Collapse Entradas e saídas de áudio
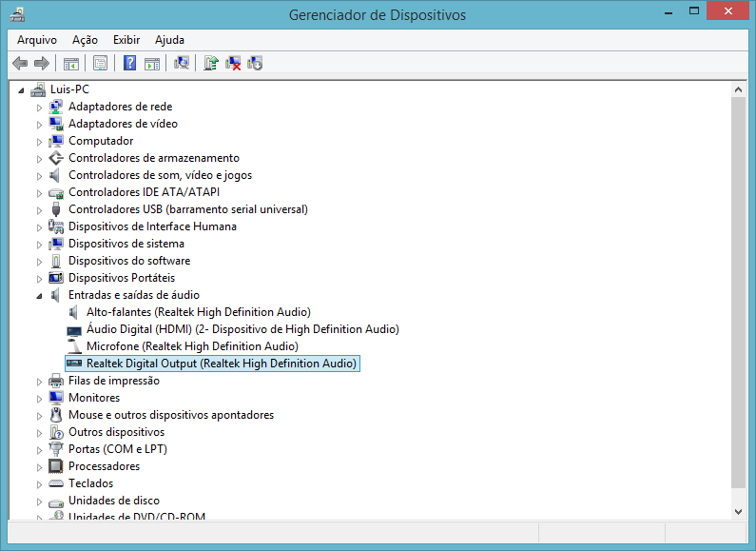This screenshot has height=551, width=756. coord(40,296)
